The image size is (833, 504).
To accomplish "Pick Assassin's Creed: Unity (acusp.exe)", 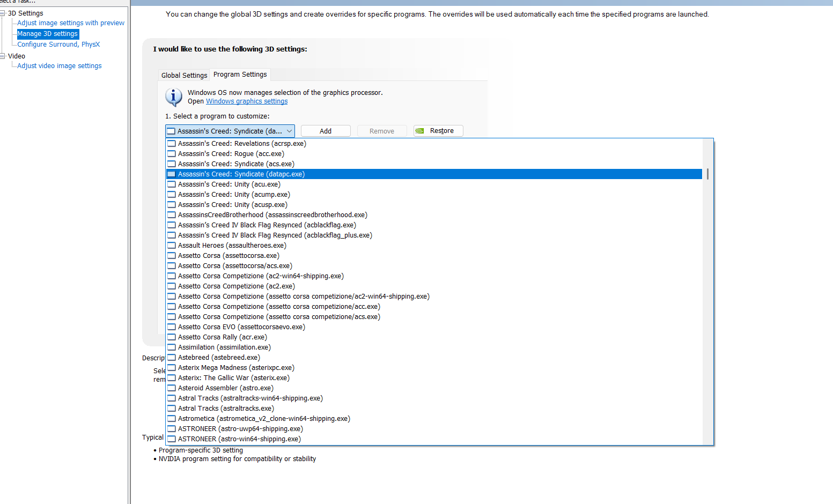I will point(434,205).
